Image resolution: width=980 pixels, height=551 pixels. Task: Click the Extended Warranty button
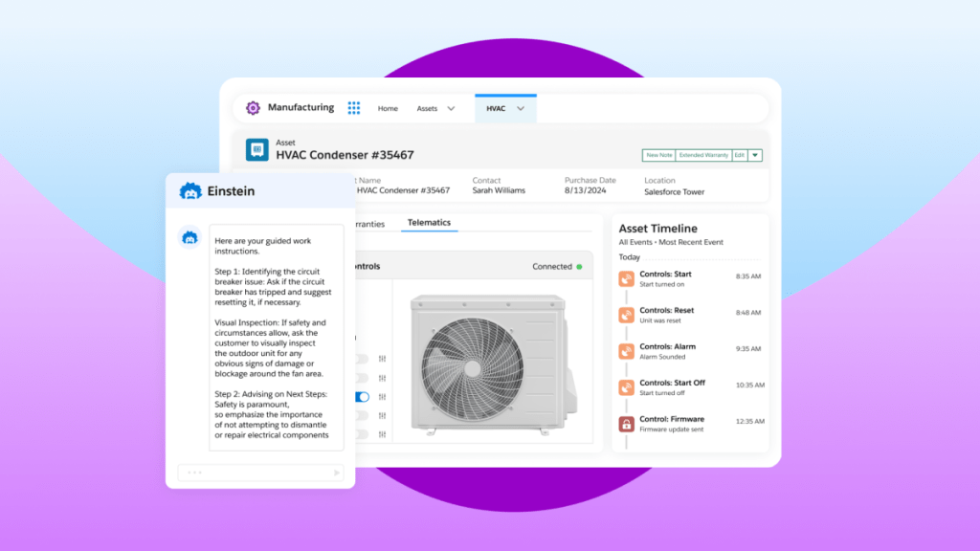[x=703, y=155]
